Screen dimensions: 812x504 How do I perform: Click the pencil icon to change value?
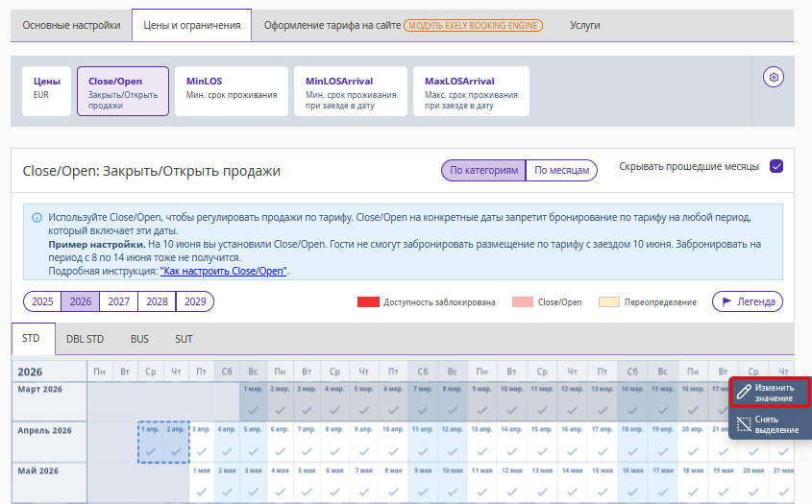pos(744,392)
